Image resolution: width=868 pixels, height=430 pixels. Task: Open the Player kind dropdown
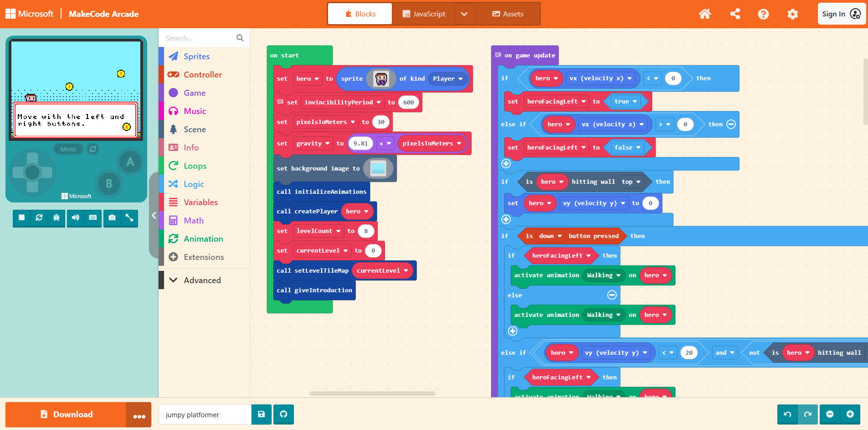448,79
